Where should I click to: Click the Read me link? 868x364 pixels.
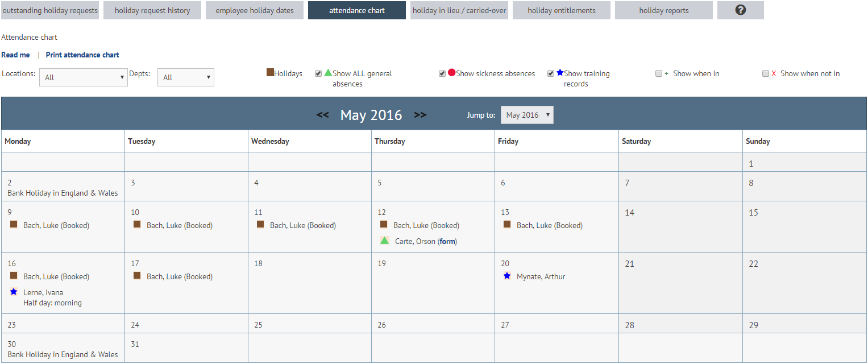tap(15, 55)
